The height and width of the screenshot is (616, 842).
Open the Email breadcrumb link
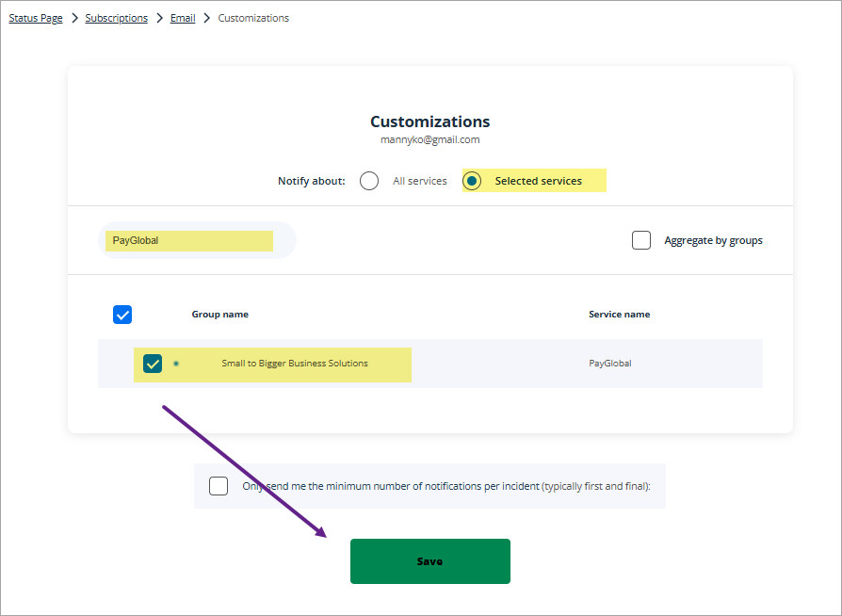pos(183,18)
